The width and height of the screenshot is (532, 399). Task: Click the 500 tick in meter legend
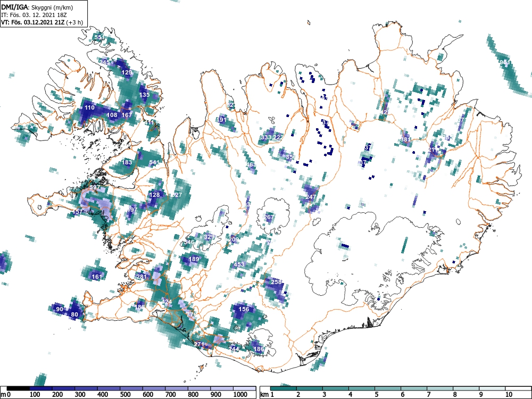126,395
